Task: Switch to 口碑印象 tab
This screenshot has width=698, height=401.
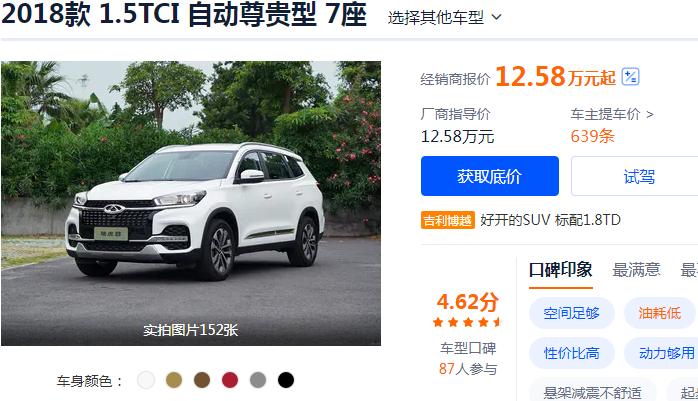Action: (560, 270)
